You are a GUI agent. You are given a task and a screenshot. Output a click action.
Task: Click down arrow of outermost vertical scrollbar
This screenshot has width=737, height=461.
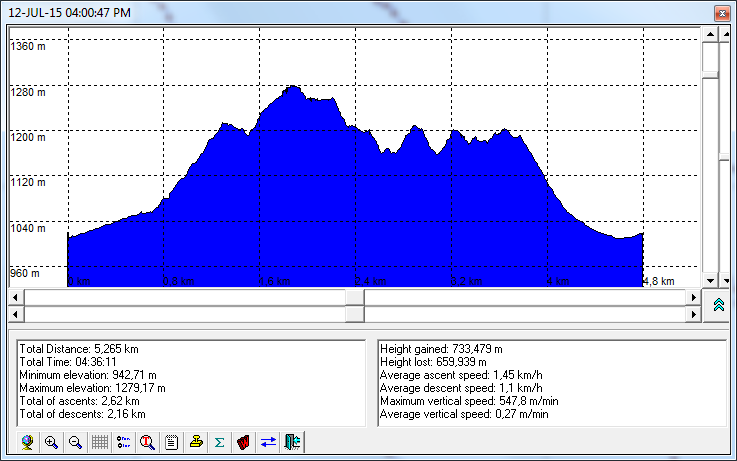(x=727, y=281)
